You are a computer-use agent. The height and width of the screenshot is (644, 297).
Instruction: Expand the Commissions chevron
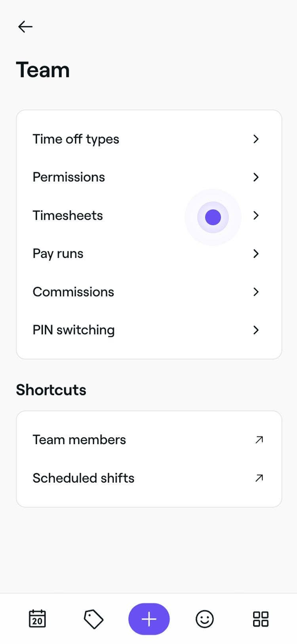tap(256, 292)
